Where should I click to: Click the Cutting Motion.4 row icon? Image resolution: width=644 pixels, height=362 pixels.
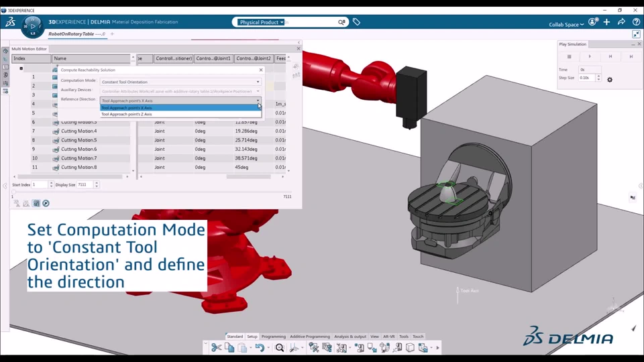click(56, 131)
